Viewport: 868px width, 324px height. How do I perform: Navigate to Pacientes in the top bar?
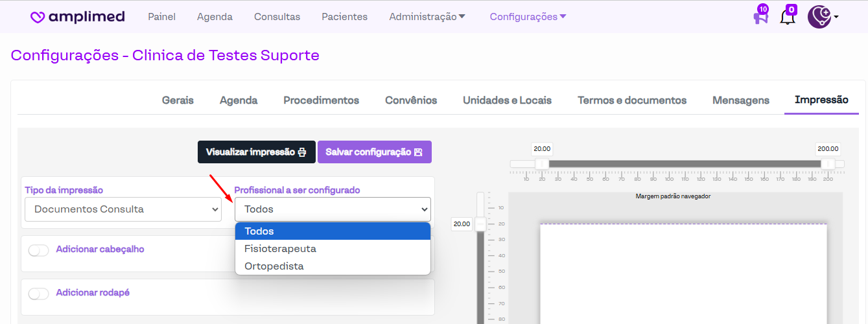click(344, 17)
